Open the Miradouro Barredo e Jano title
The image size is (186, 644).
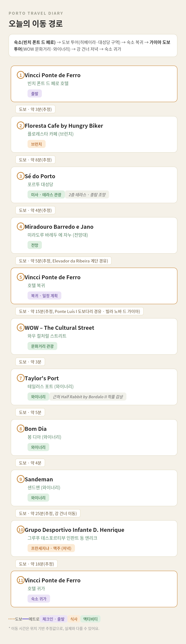tap(59, 227)
